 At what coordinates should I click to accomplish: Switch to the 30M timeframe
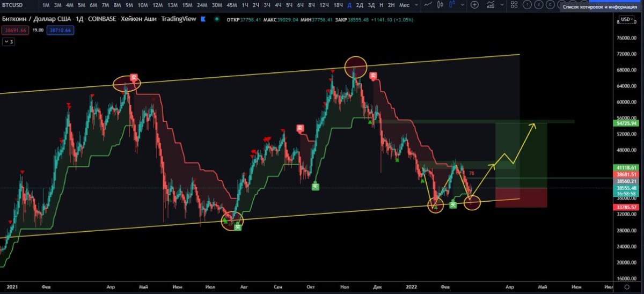point(217,5)
